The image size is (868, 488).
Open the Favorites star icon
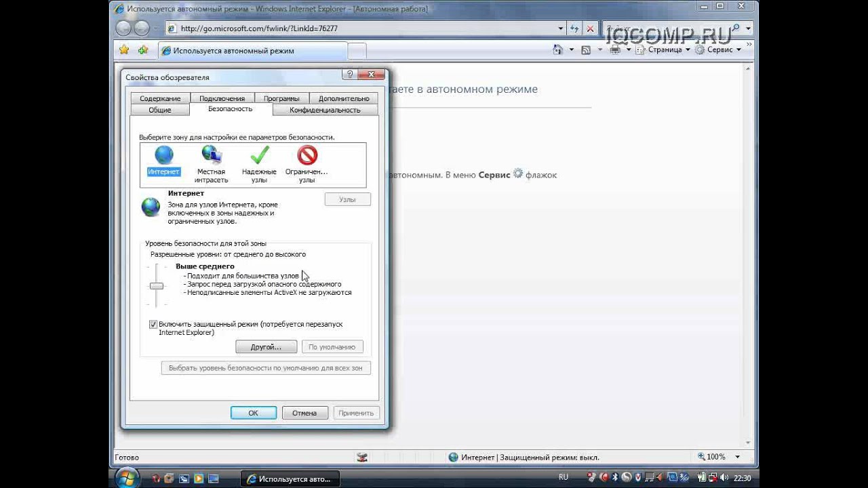[x=124, y=50]
